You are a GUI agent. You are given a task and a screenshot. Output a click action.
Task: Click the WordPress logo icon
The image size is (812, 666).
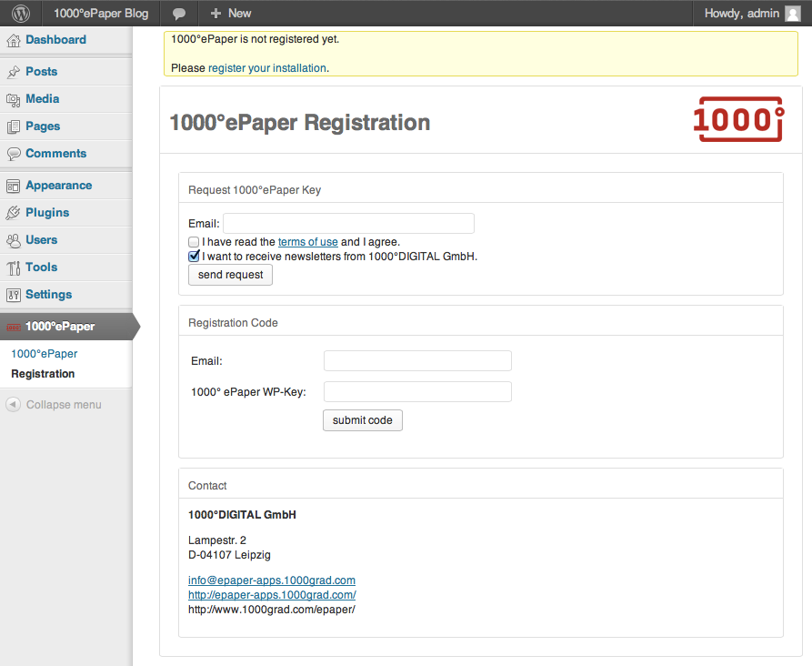(x=21, y=13)
